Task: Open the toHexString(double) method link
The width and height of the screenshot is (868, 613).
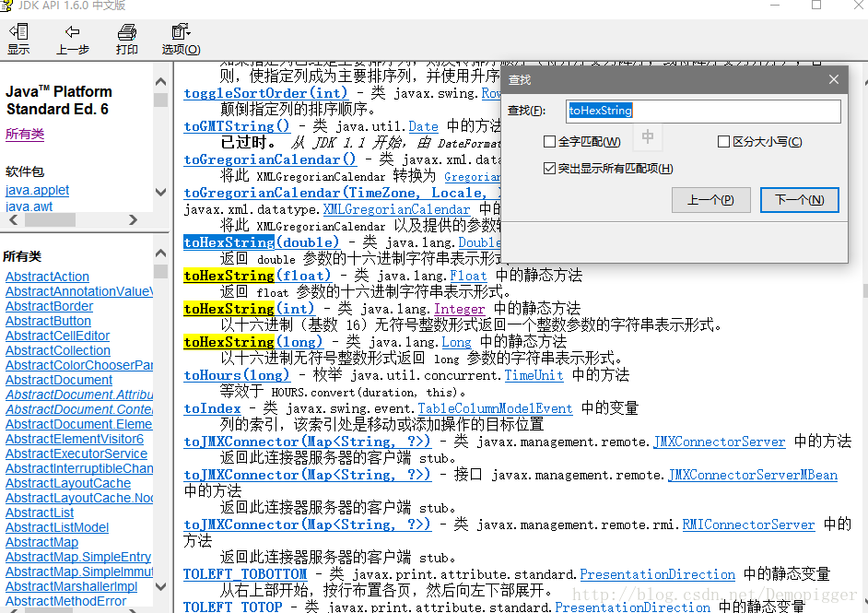Action: click(x=262, y=242)
